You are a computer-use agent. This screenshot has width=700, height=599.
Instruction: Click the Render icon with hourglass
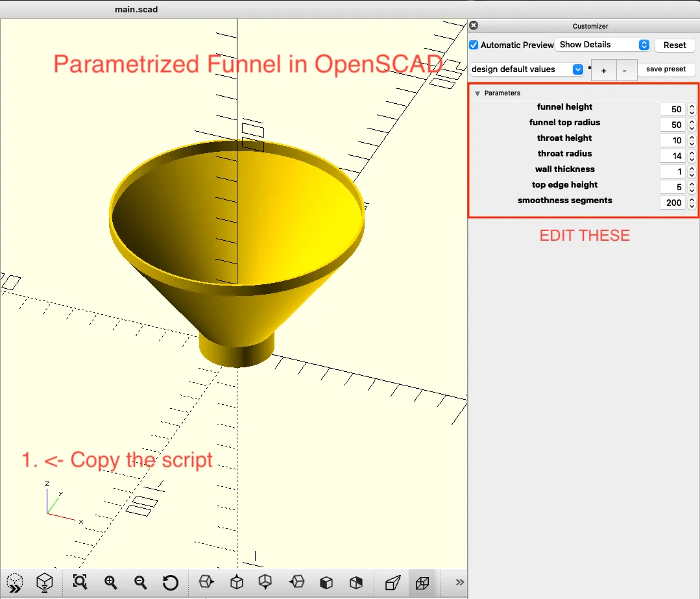[x=45, y=583]
